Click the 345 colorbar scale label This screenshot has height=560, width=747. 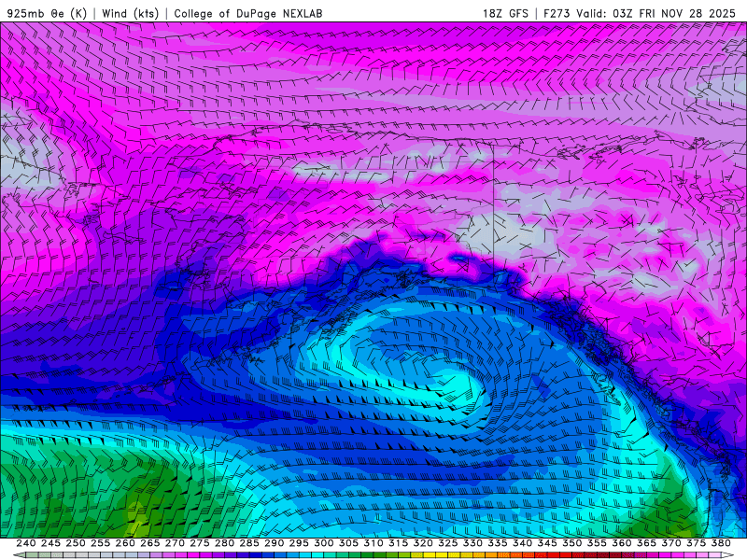[x=547, y=543]
